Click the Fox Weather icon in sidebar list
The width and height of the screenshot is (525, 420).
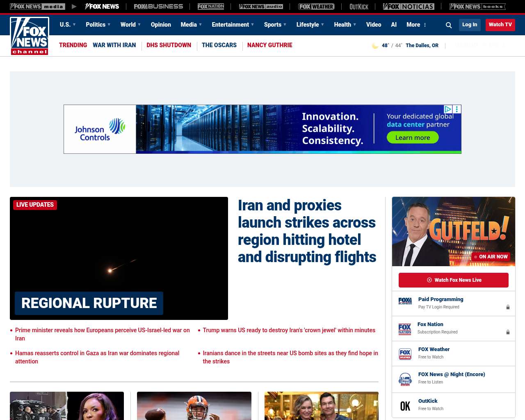(x=405, y=354)
